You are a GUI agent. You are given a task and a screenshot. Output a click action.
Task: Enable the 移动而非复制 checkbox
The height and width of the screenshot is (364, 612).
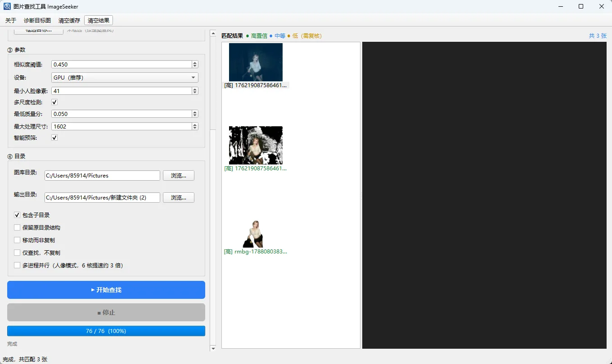(17, 240)
